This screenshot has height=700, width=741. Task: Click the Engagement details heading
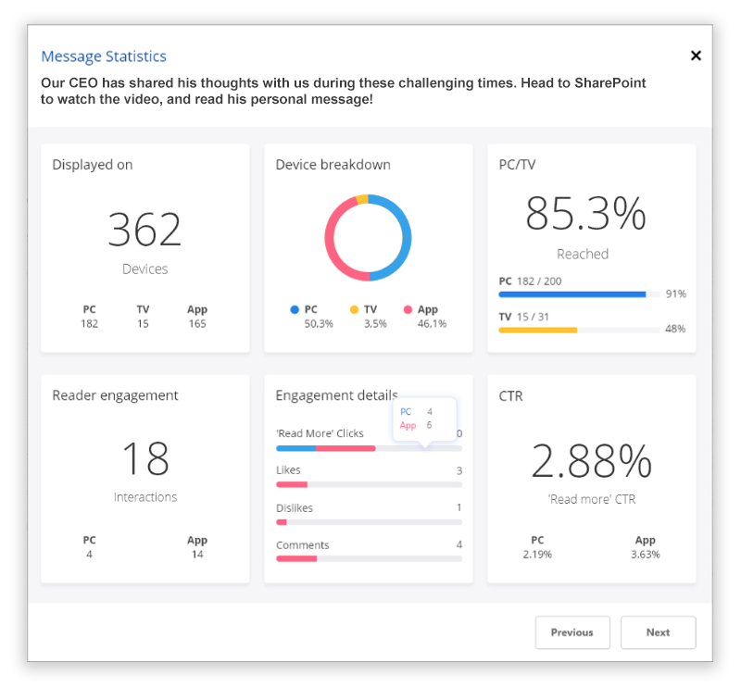(335, 395)
